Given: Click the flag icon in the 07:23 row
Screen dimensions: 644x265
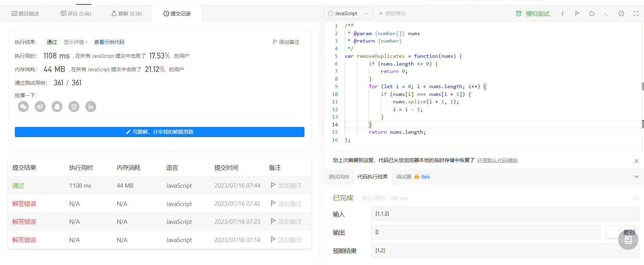Looking at the screenshot, I should 273,221.
